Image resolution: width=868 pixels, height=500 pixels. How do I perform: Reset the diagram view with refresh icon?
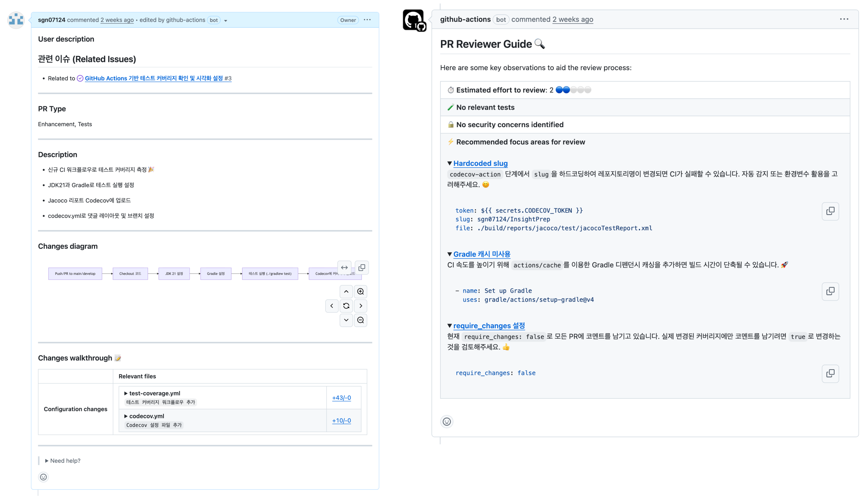[x=346, y=306]
